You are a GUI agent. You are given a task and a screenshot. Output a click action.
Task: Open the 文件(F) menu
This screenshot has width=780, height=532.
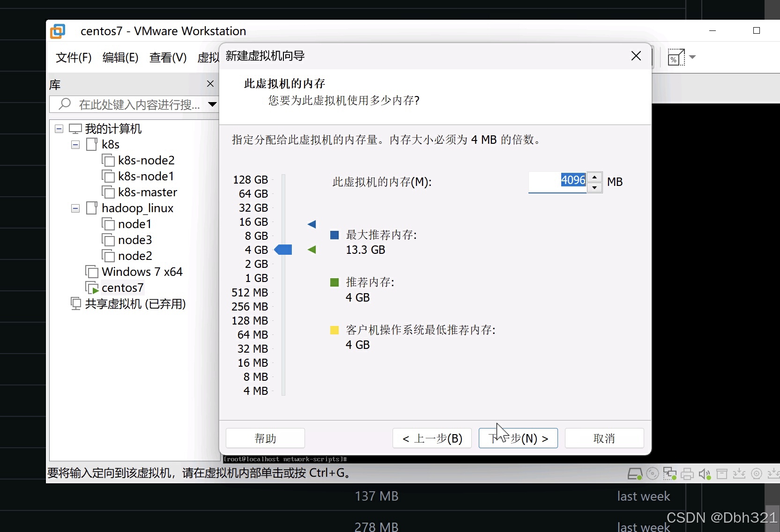74,58
